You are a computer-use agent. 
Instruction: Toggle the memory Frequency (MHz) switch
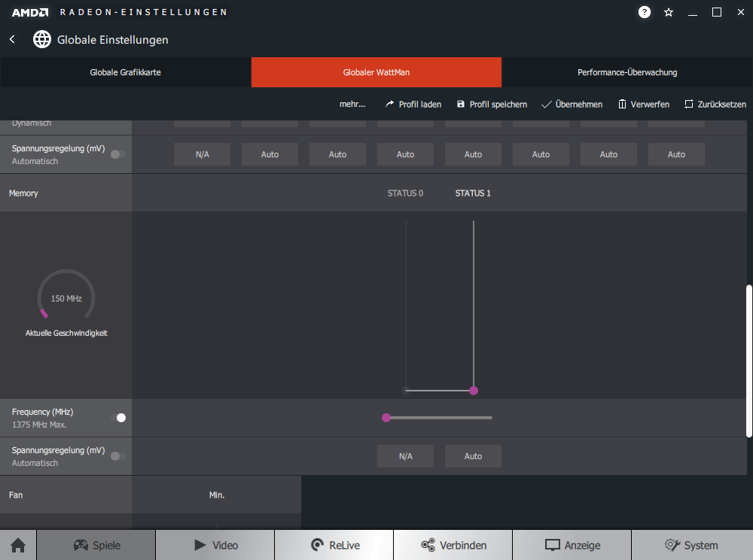pos(117,418)
